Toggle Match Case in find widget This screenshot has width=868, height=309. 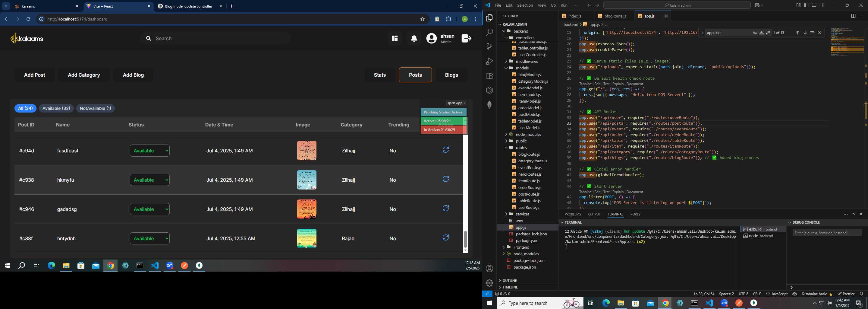[x=754, y=33]
